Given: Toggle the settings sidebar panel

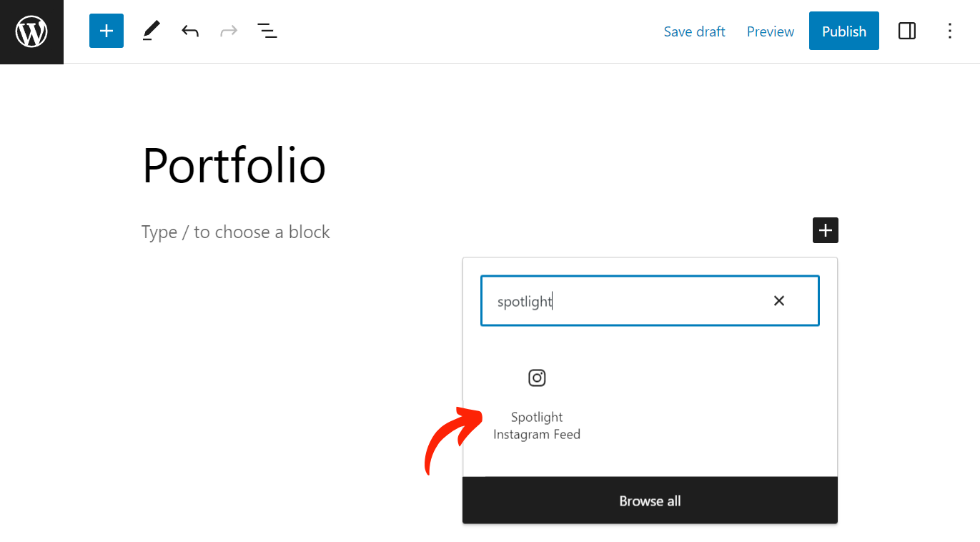Looking at the screenshot, I should 907,31.
